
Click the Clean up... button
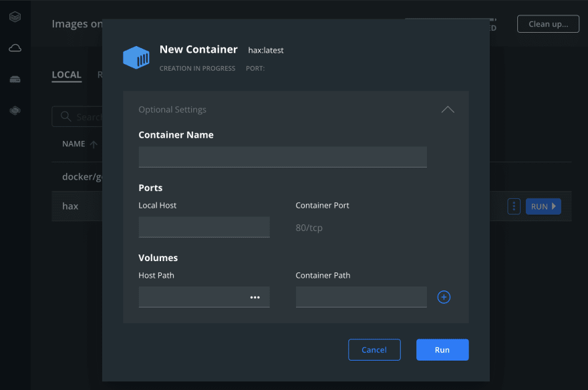point(549,24)
